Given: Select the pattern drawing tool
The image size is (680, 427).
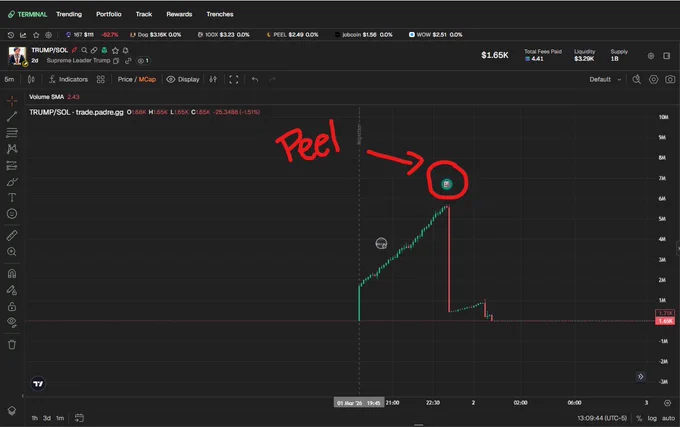Looking at the screenshot, I should 12,149.
